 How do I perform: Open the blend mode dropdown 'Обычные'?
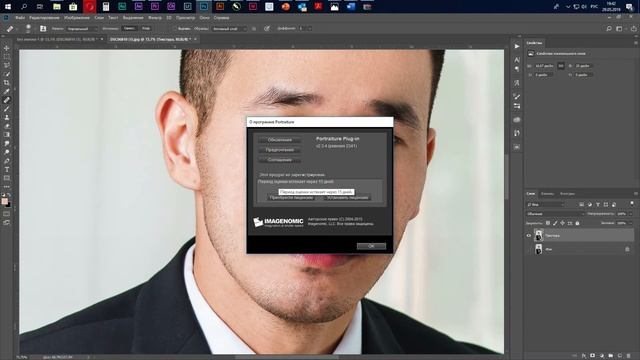556,214
